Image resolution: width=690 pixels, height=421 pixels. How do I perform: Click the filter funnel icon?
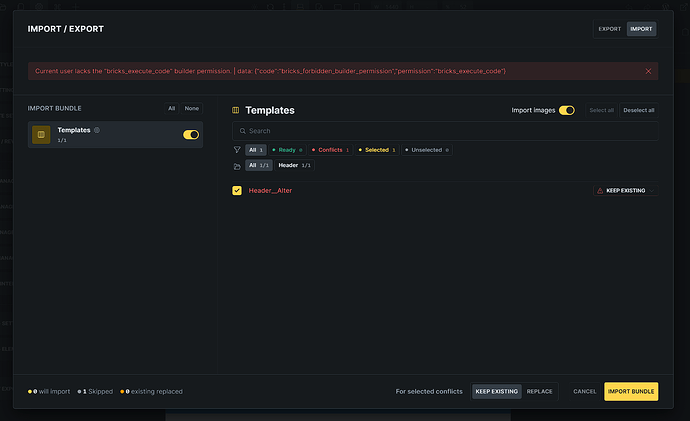[237, 150]
